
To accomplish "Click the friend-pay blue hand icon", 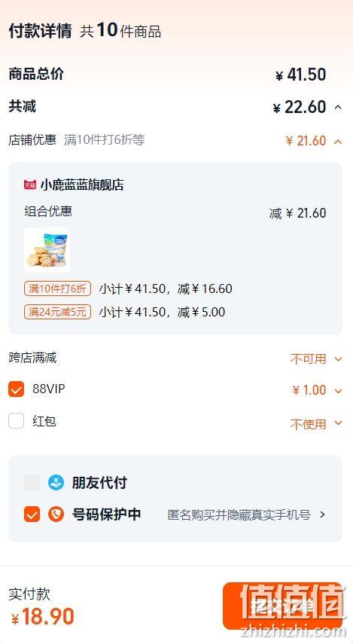I will point(56,483).
